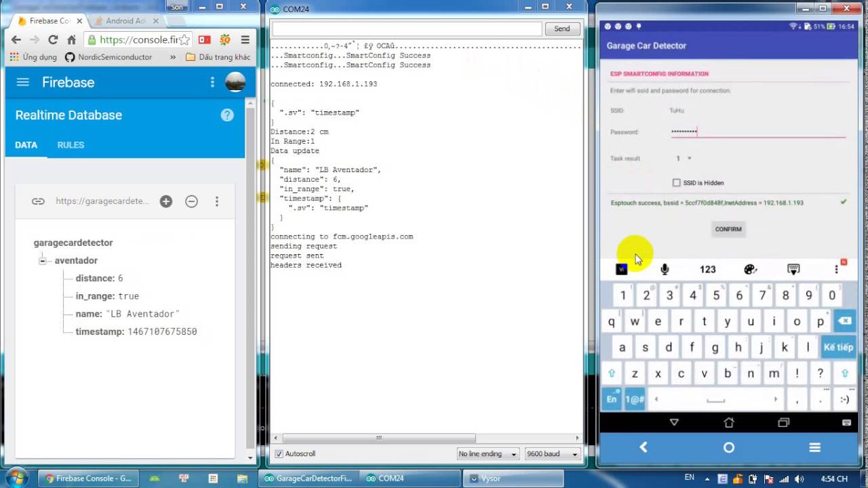Show hidden system tray icons arrow
868x488 pixels.
coord(708,479)
